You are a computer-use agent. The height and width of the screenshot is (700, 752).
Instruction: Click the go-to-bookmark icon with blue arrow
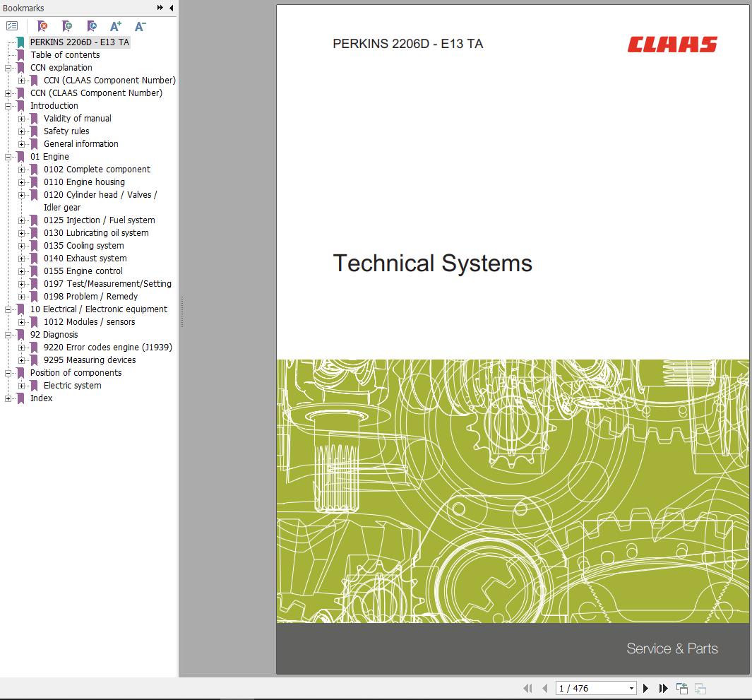tap(92, 26)
